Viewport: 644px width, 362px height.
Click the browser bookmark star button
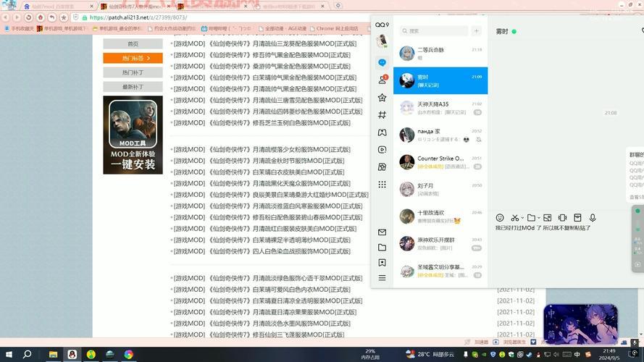pos(64,17)
